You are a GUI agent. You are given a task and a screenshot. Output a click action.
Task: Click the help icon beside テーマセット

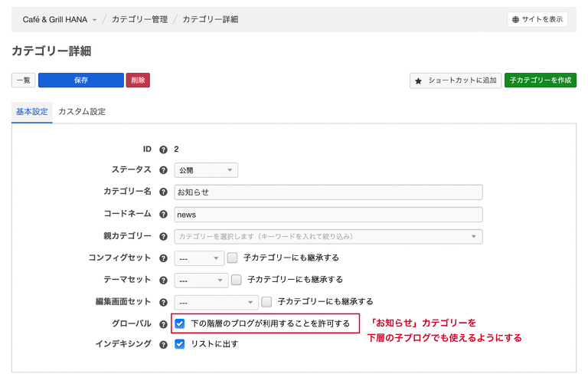tap(163, 280)
